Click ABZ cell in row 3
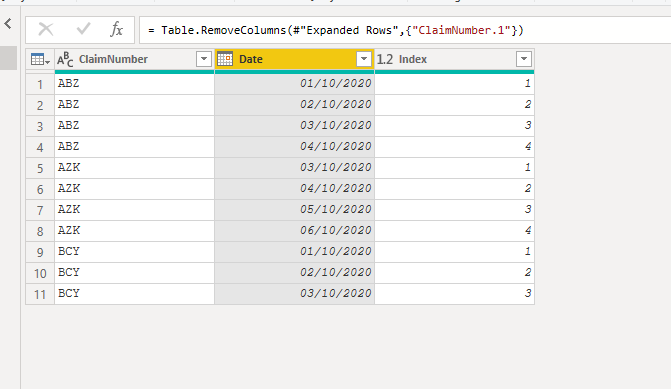 (134, 126)
